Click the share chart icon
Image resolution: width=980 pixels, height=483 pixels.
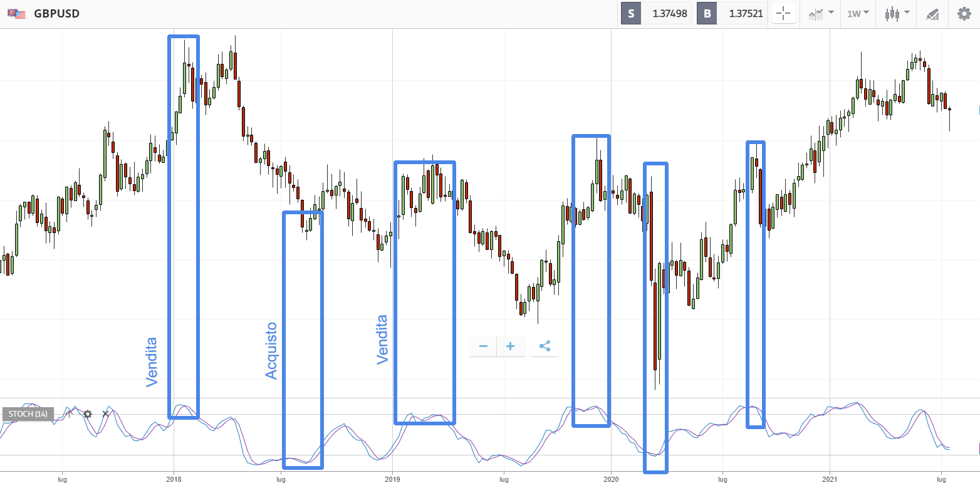[x=545, y=346]
